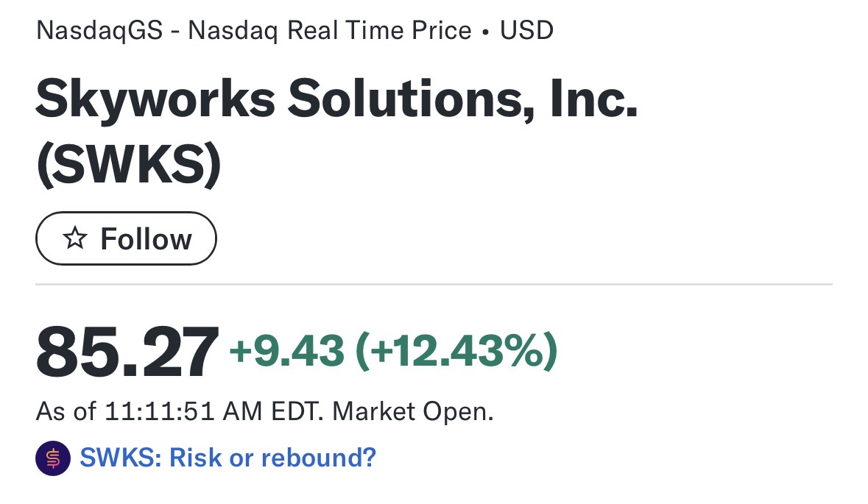868x504 pixels.
Task: Click the "Nasdaq Real Time Price" text
Action: (330, 31)
